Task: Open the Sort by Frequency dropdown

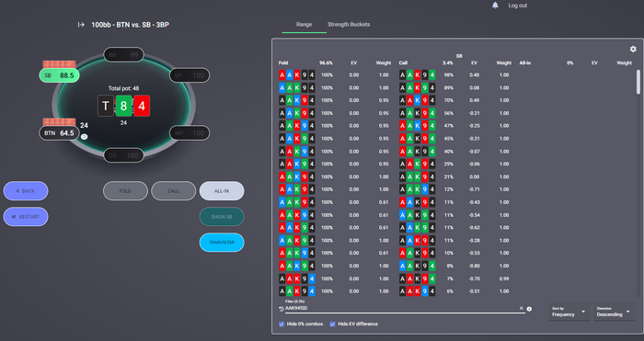Action: pyautogui.click(x=569, y=312)
